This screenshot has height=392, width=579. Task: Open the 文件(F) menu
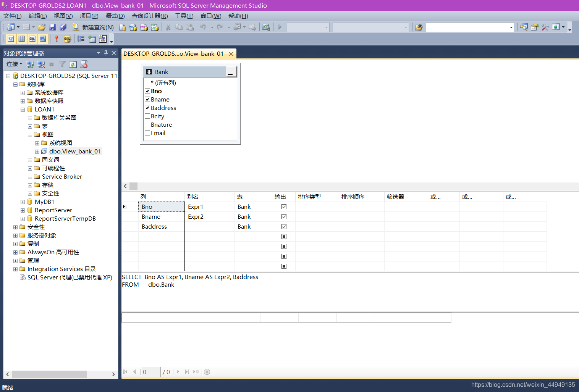[x=13, y=16]
